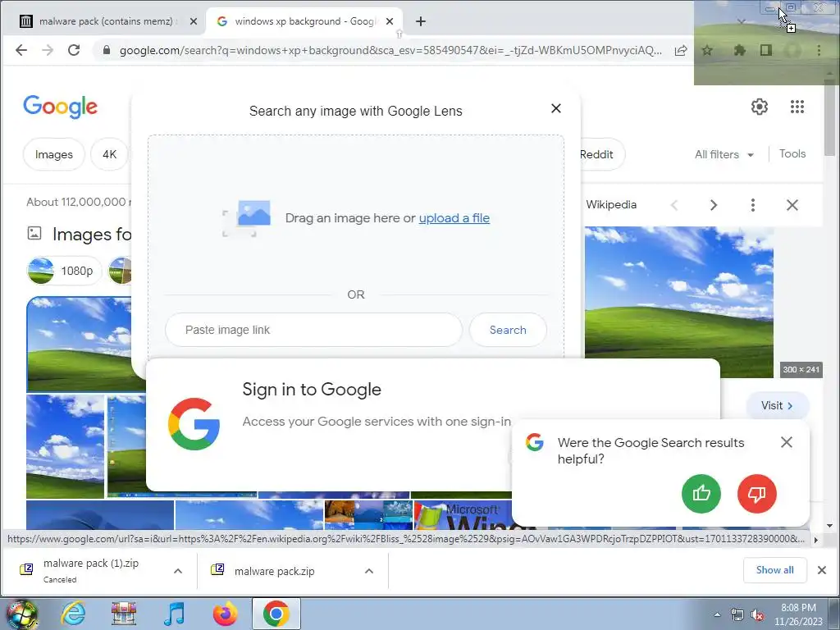This screenshot has width=840, height=630.
Task: Click scroll-right arrow on status bar
Action: pyautogui.click(x=816, y=540)
